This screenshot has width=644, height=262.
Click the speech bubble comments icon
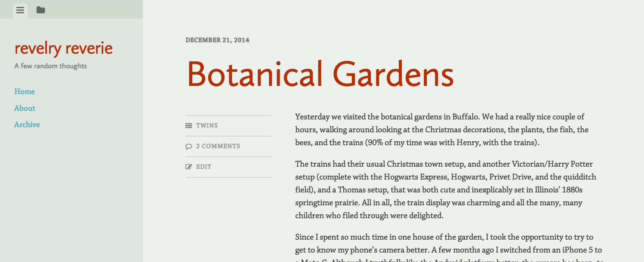[x=188, y=146]
